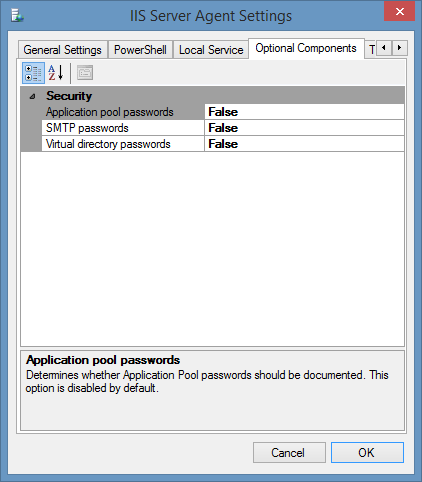The height and width of the screenshot is (482, 422).
Task: Collapse the Security category
Action: pos(32,97)
